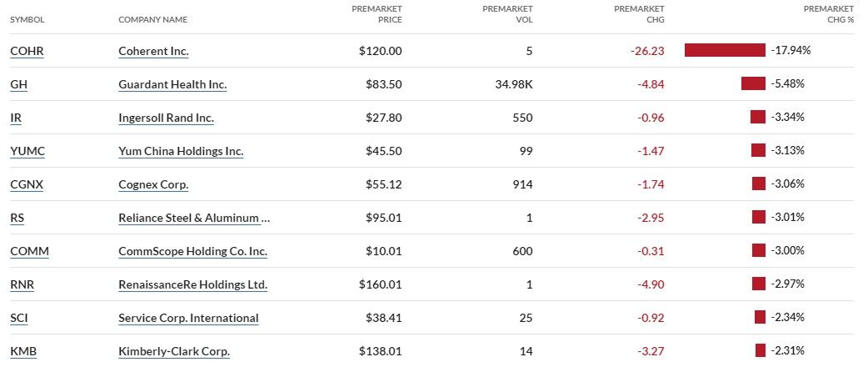
Task: Open RenaissanceRe Holdings Ltd. page
Action: point(192,284)
